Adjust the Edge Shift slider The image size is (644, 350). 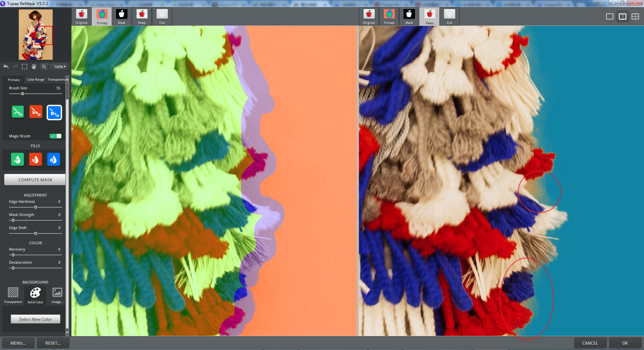(x=36, y=233)
